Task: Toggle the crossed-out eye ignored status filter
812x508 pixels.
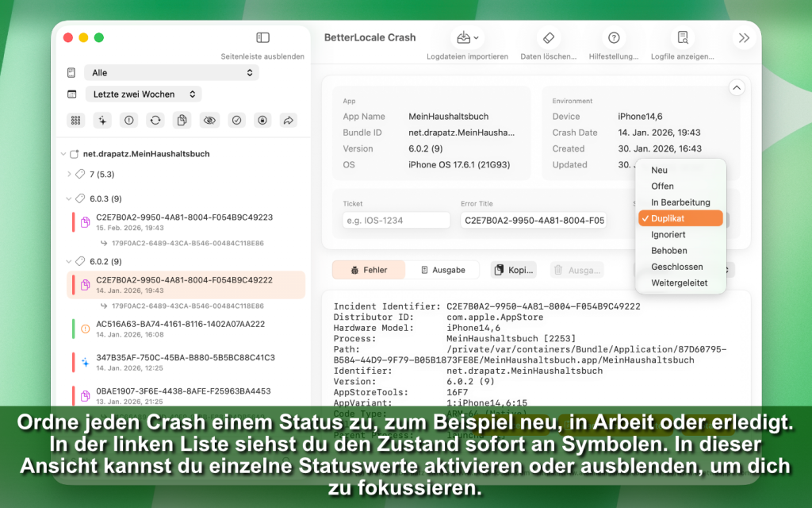Action: (209, 120)
